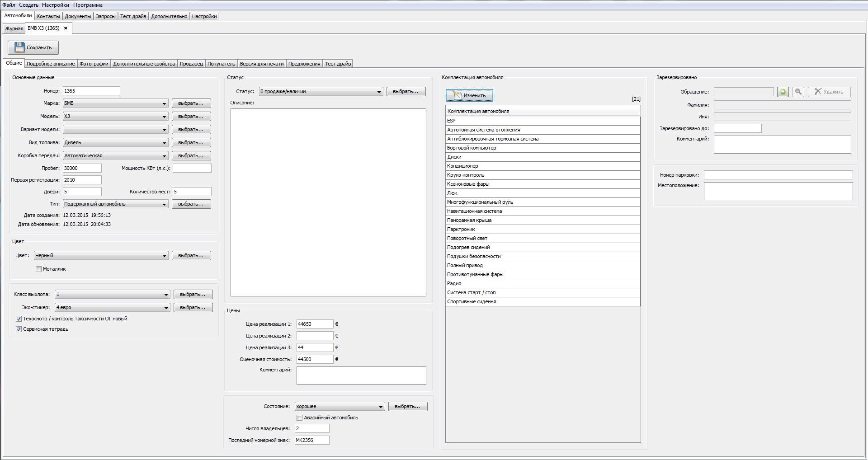
Task: Click the Местоположение text area
Action: (778, 191)
